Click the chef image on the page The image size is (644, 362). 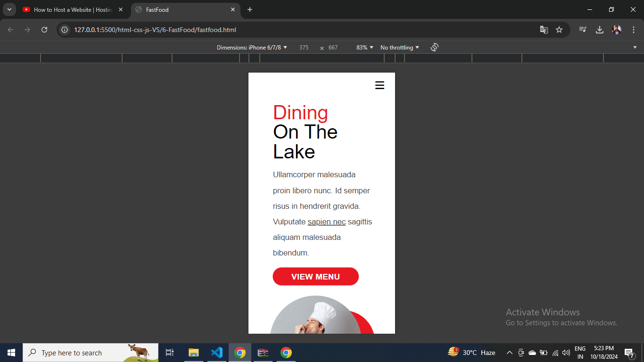(315, 315)
